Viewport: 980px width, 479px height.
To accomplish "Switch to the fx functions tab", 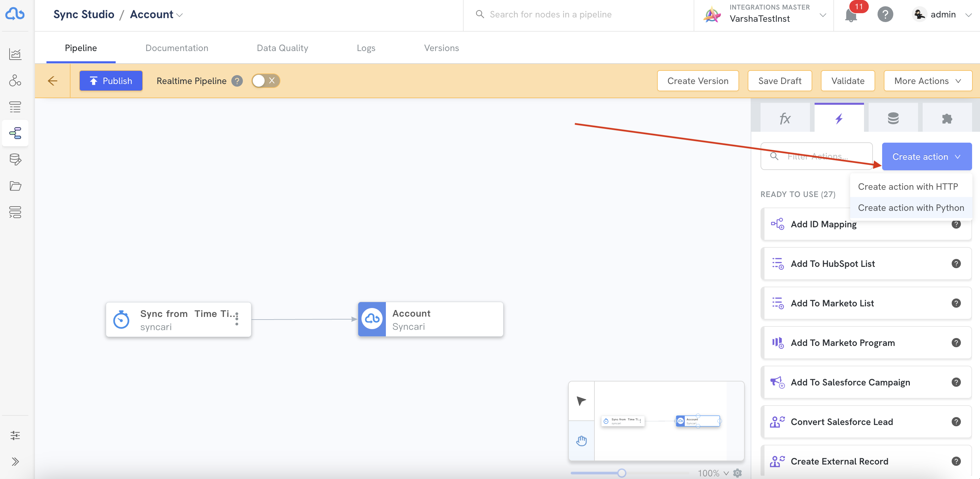I will tap(785, 118).
